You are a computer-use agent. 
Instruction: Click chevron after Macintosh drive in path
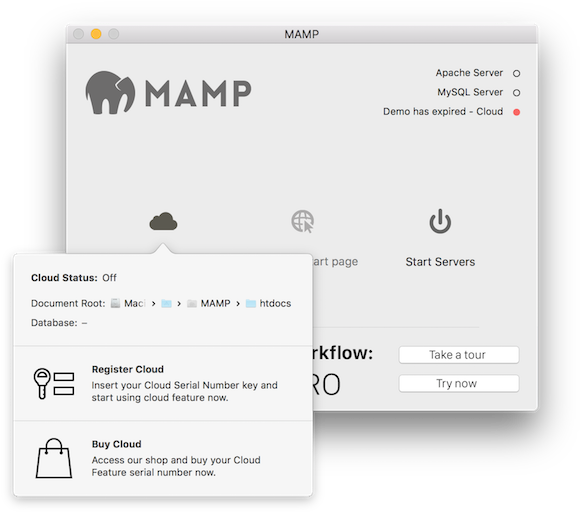coord(154,304)
